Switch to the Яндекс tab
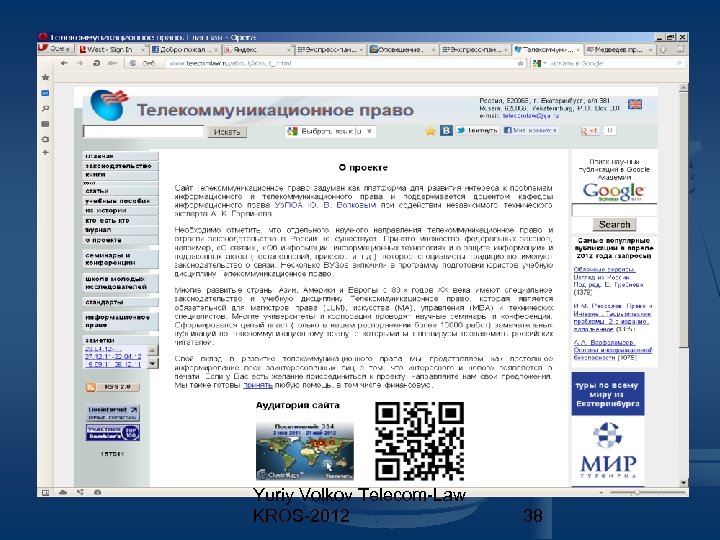 (x=257, y=49)
